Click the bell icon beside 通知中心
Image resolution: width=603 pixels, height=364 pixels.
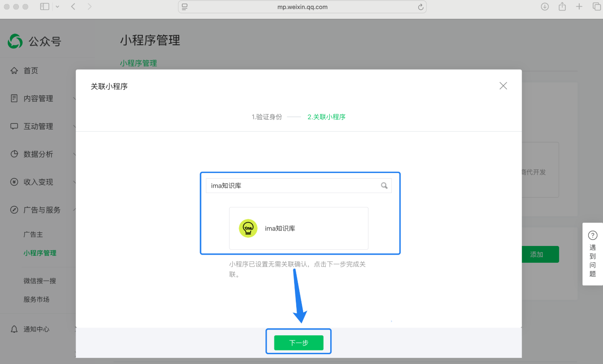(x=14, y=329)
